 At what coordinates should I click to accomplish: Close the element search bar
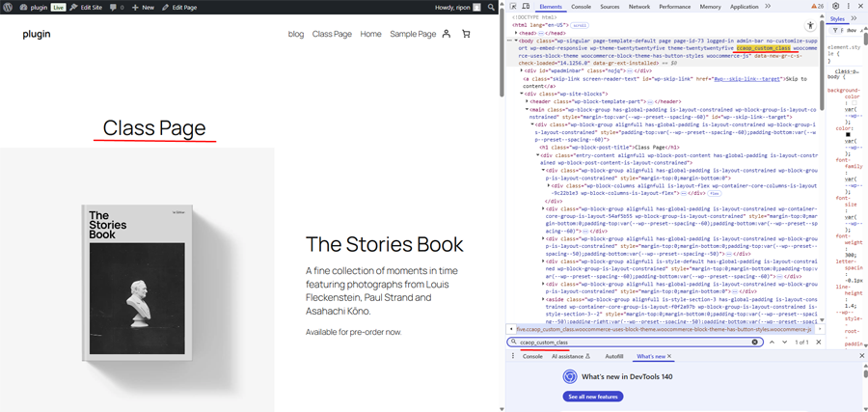(819, 343)
